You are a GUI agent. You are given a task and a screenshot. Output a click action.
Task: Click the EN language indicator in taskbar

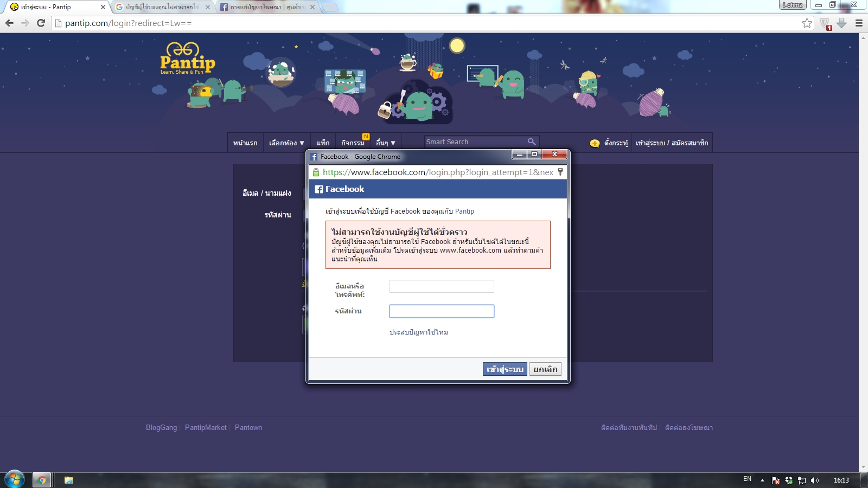tap(747, 479)
